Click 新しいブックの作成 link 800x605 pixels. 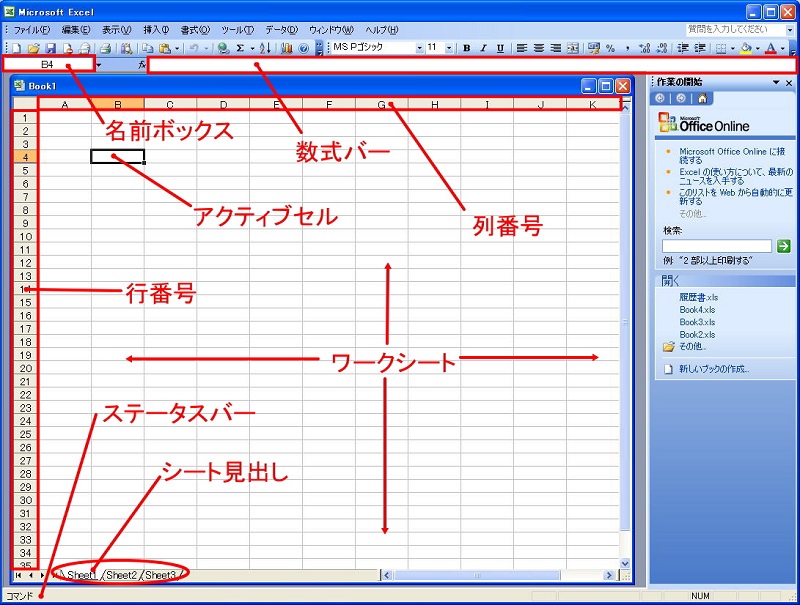pyautogui.click(x=714, y=369)
